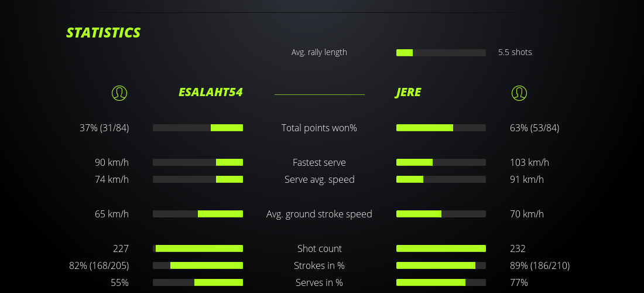The height and width of the screenshot is (293, 644).
Task: Click ESALAHT54's serves in % bar
Action: 198,282
